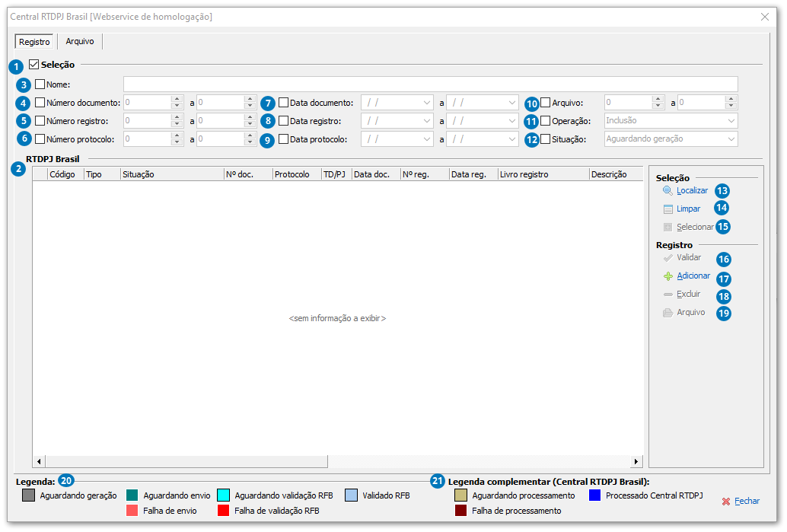Close the Central RTDPJ Brasil window
This screenshot has width=787, height=532.
[x=765, y=17]
